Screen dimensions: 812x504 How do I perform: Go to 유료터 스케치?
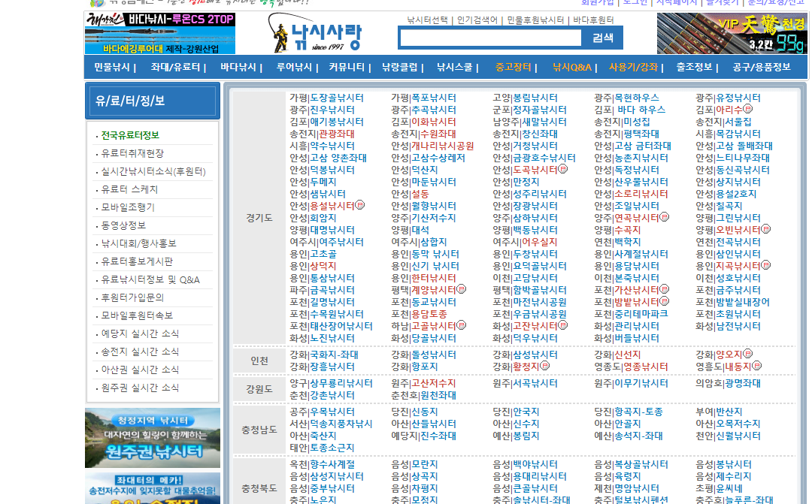coord(129,189)
